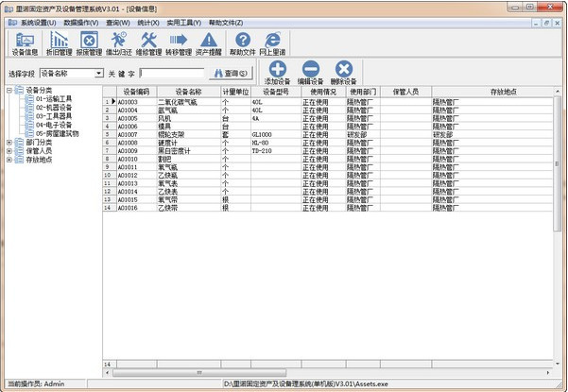Viewport: 568px width, 392px height.
Task: Click the 添加设备 plus icon
Action: (278, 73)
